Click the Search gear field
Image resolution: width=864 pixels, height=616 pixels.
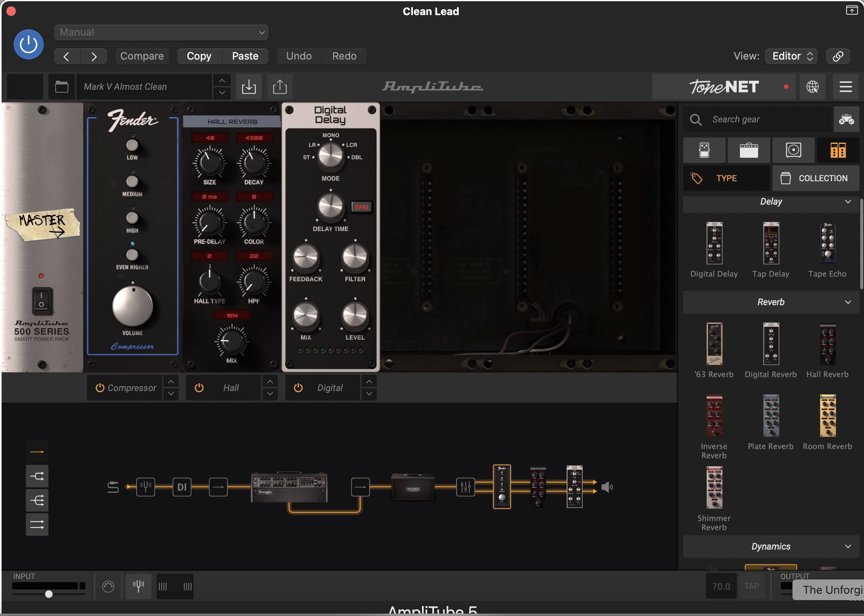click(x=757, y=119)
